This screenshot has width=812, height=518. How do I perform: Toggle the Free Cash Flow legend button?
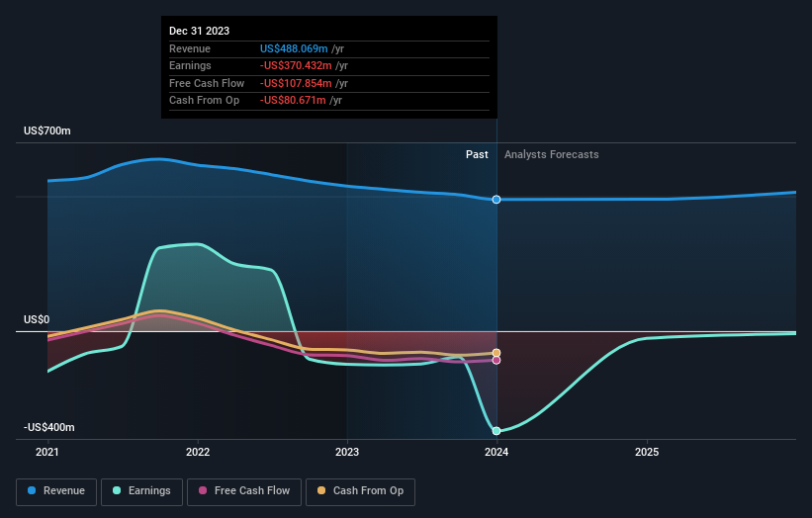(244, 491)
